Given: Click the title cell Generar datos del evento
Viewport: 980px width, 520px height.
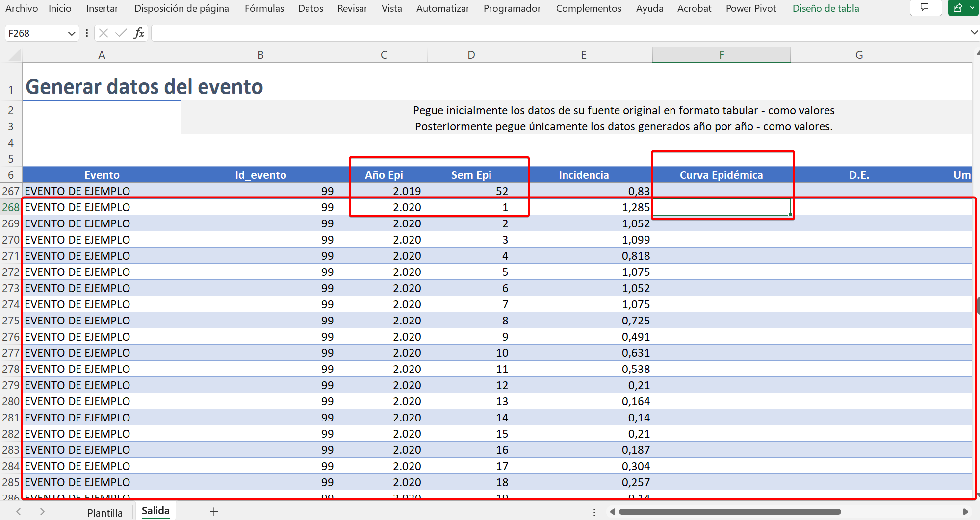Looking at the screenshot, I should pyautogui.click(x=144, y=87).
